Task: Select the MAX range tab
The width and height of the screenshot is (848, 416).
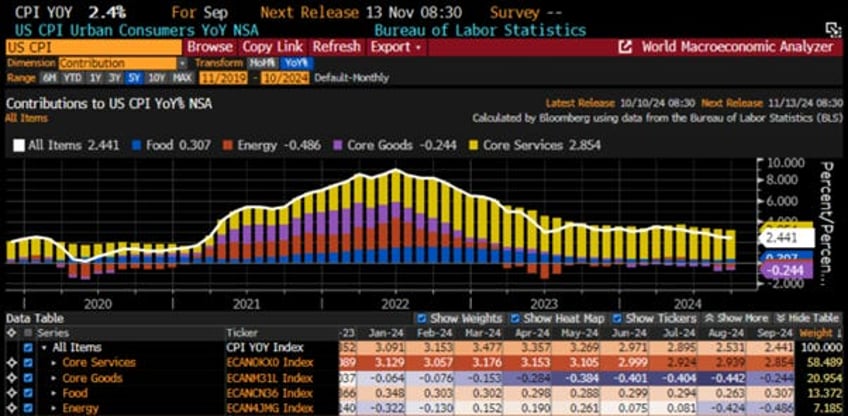Action: [182, 78]
